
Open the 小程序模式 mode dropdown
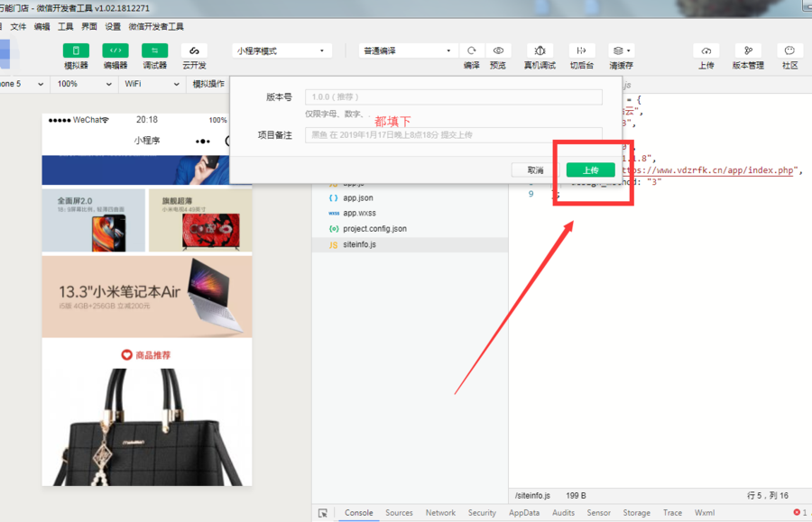tap(281, 50)
